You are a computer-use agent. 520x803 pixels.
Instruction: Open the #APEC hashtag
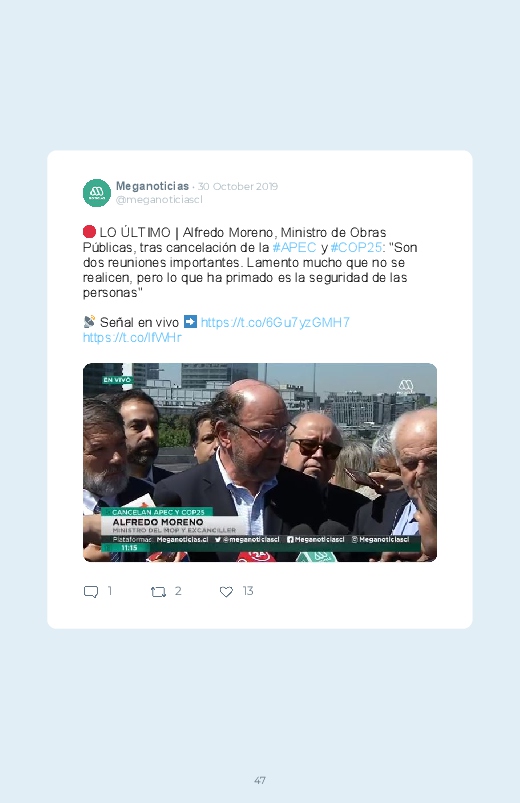295,247
